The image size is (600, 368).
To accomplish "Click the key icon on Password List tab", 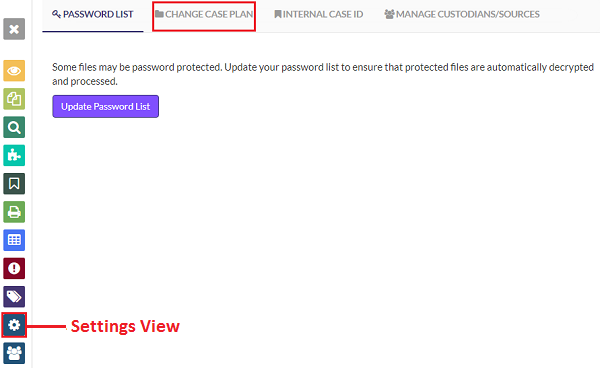I will point(56,14).
